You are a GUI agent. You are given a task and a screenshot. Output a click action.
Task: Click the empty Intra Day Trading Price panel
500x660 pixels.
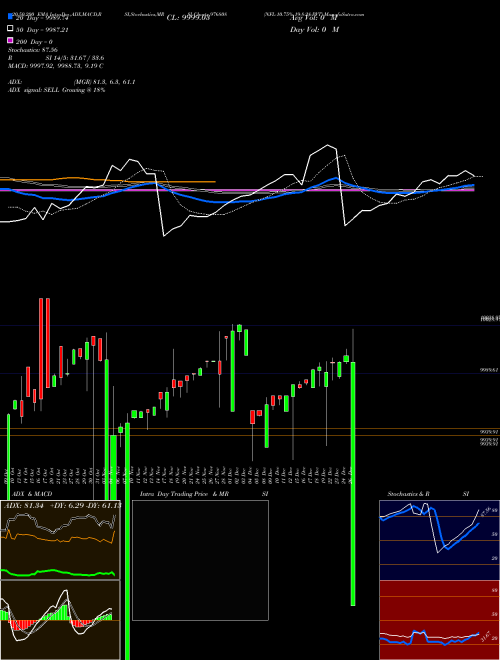(x=200, y=560)
